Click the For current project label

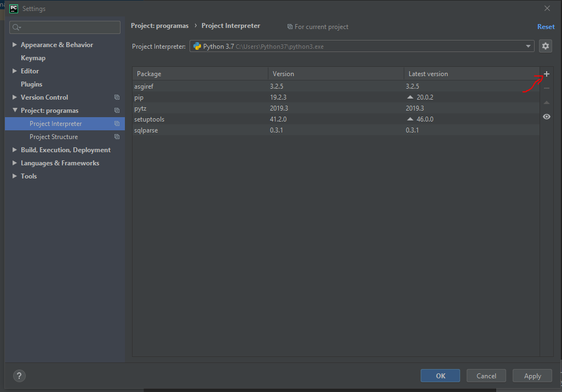(x=321, y=27)
